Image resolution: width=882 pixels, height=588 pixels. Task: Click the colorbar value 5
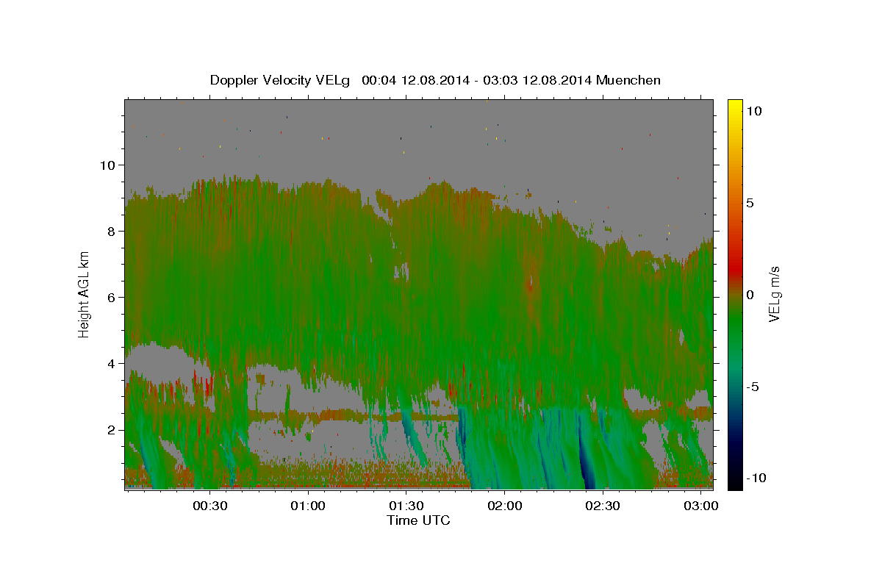[x=750, y=202]
